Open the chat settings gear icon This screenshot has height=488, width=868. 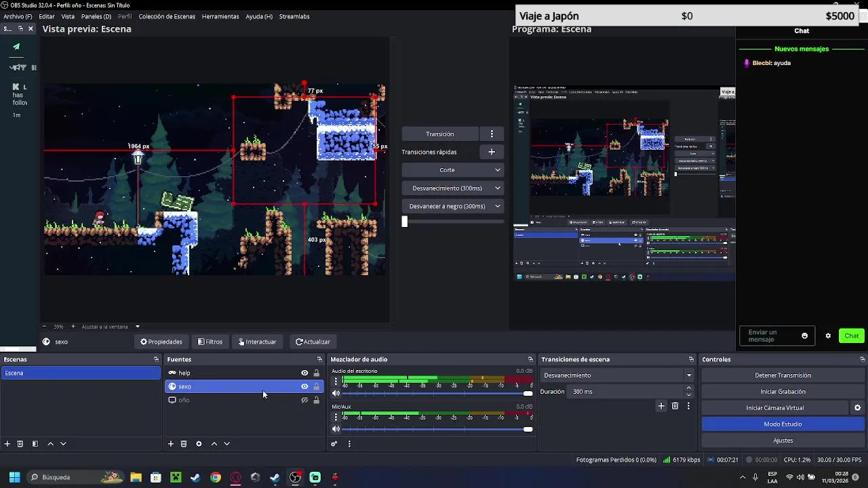point(828,335)
